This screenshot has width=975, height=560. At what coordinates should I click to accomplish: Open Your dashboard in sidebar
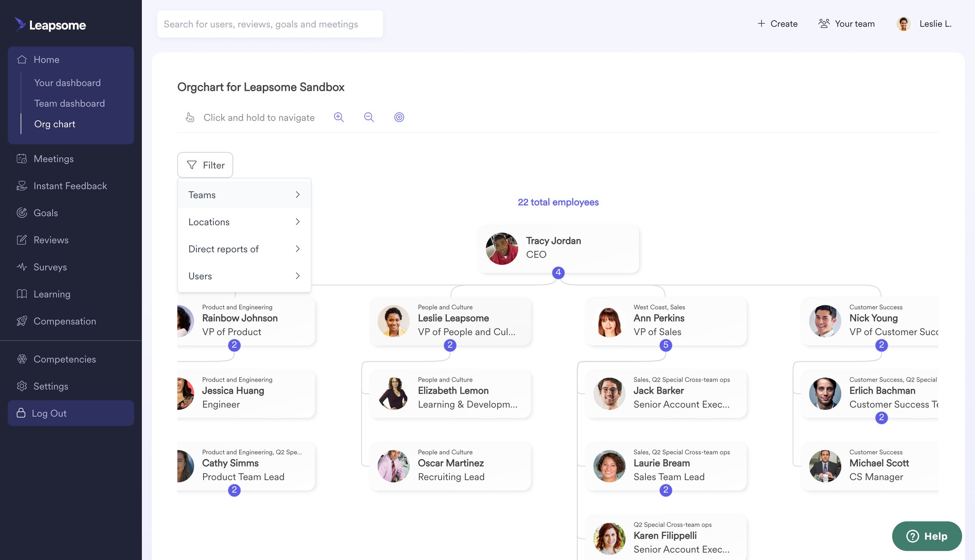[x=67, y=83]
